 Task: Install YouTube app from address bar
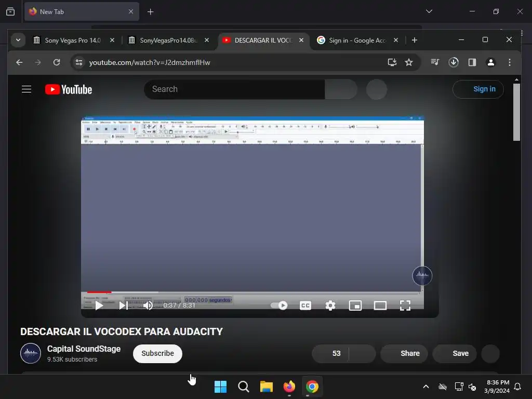point(392,62)
